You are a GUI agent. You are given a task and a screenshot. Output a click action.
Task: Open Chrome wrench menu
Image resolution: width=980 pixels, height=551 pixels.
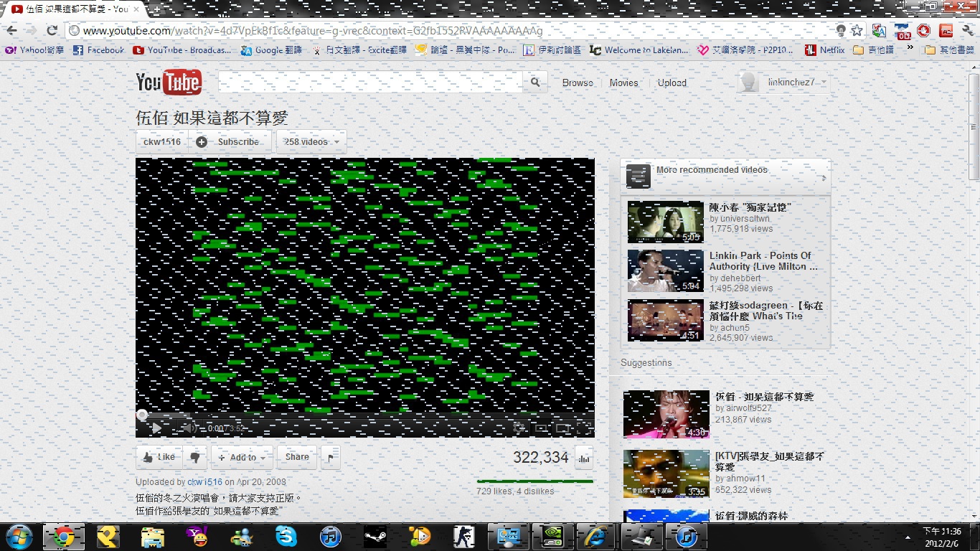967,31
